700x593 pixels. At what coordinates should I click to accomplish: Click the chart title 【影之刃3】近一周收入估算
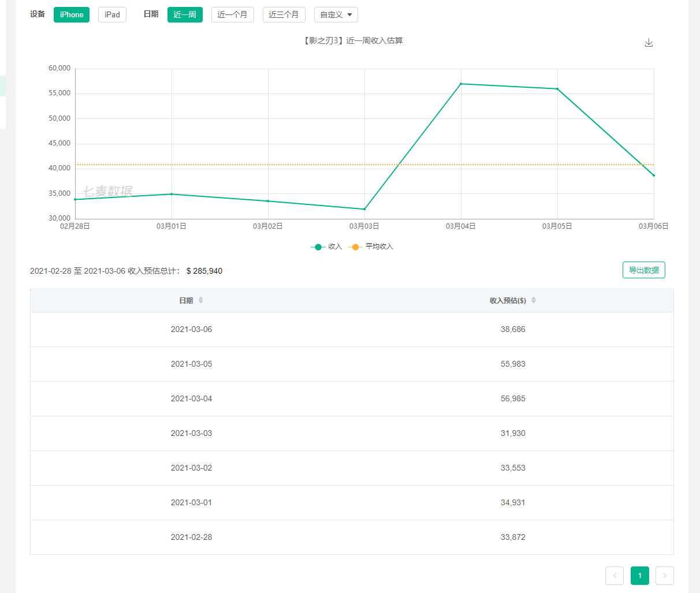point(353,40)
